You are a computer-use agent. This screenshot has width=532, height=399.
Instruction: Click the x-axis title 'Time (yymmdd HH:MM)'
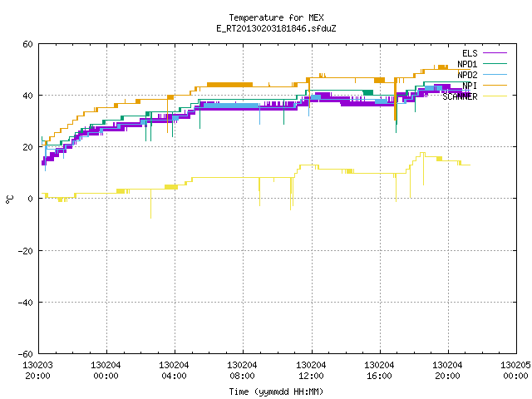click(x=276, y=392)
